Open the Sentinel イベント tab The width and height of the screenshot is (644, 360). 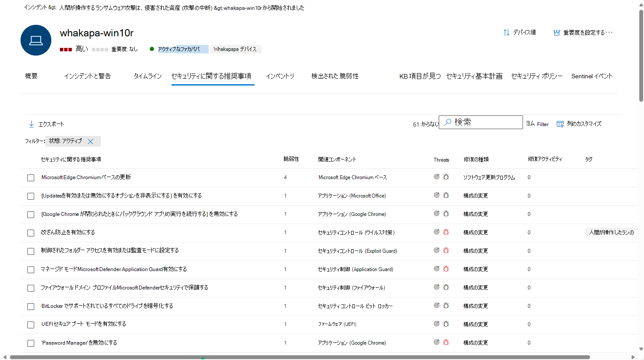point(592,76)
